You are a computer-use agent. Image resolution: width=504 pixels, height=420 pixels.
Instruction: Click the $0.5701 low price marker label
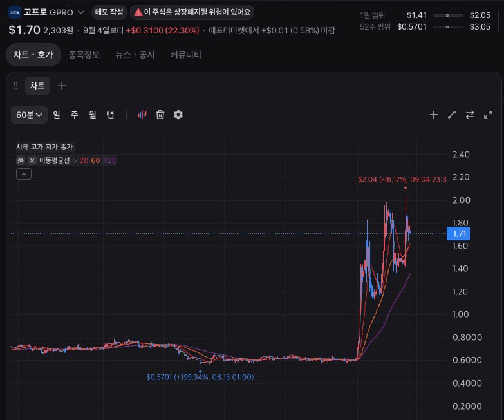pyautogui.click(x=200, y=377)
